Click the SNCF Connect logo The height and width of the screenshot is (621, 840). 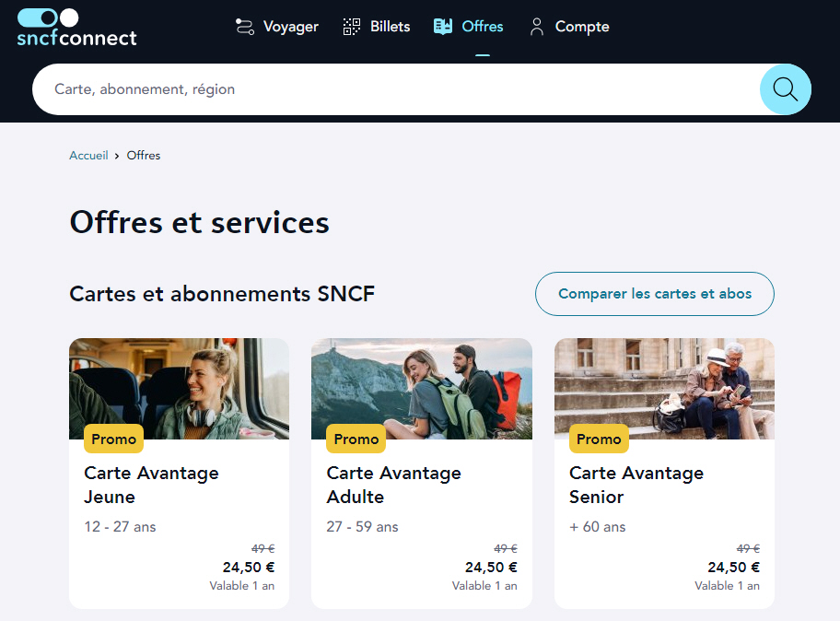[76, 28]
